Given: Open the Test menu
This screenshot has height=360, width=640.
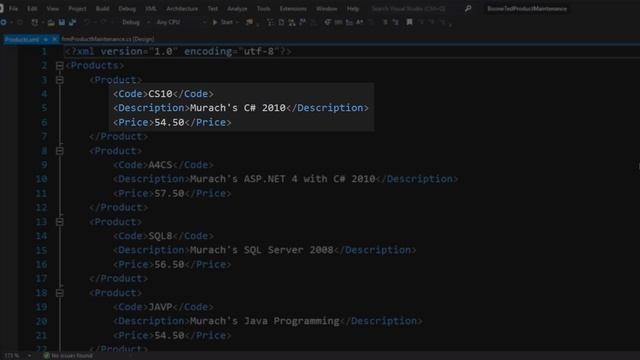Looking at the screenshot, I should (212, 9).
